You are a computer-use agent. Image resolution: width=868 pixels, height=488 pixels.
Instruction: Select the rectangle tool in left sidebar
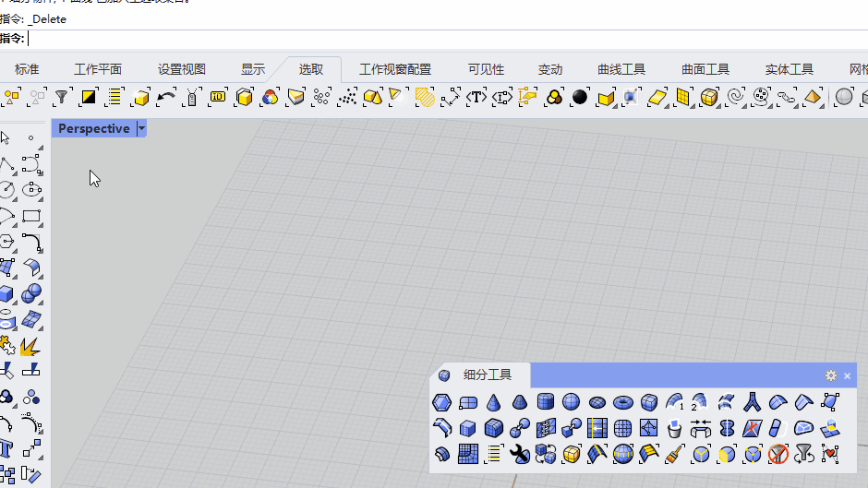tap(31, 216)
